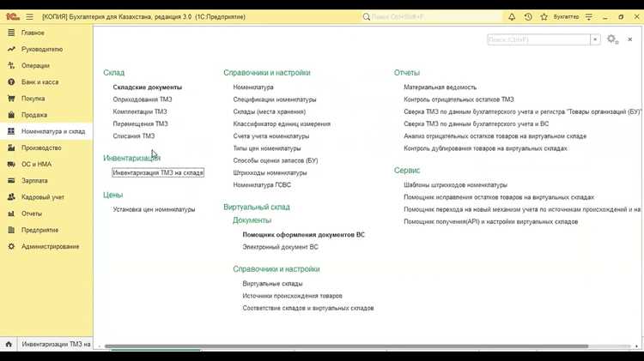
Task: Open Перемещения ТМЗ
Action: pos(141,123)
